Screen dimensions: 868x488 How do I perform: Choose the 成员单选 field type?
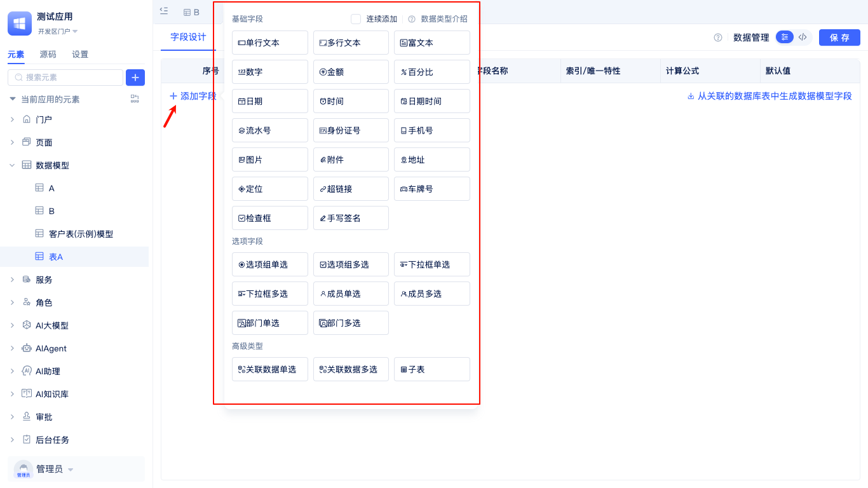(x=351, y=294)
